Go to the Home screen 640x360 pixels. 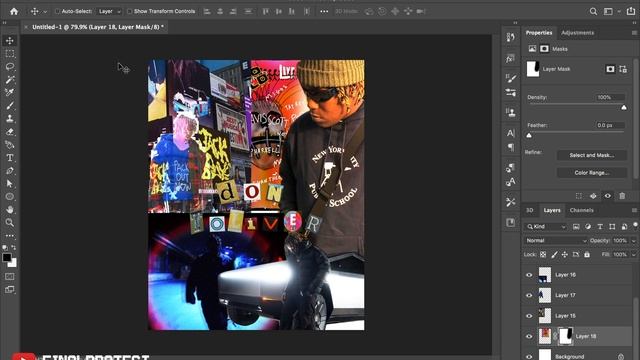click(14, 11)
